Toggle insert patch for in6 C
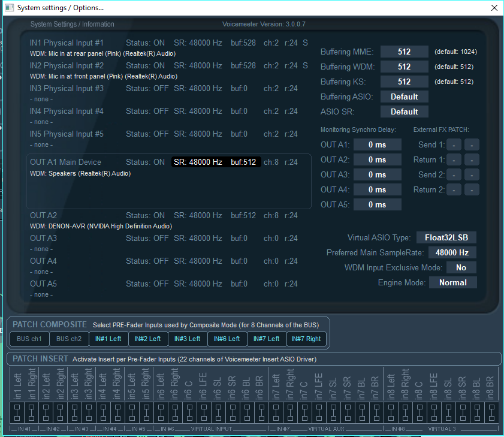Screen dimensions: 504x437 click(x=189, y=412)
